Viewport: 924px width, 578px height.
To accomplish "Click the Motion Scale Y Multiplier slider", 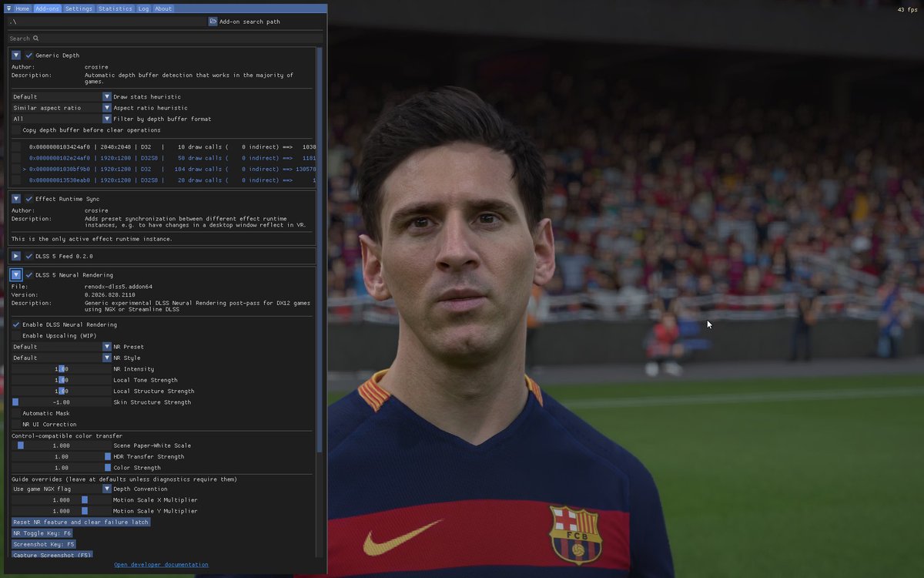I will tap(62, 511).
